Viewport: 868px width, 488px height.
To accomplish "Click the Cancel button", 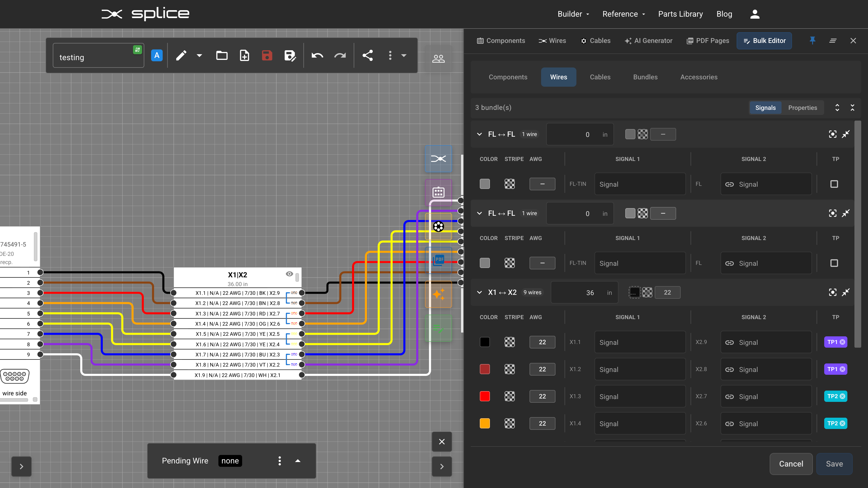I will (791, 464).
